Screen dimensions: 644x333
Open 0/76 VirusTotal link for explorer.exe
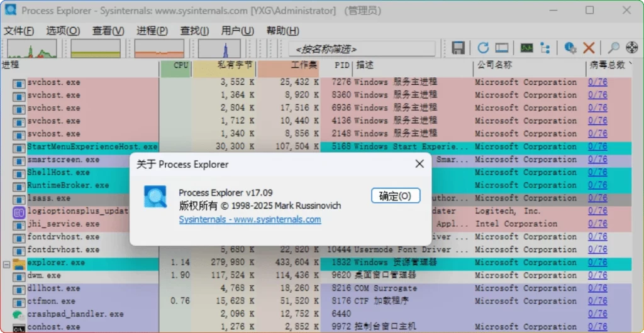click(597, 263)
